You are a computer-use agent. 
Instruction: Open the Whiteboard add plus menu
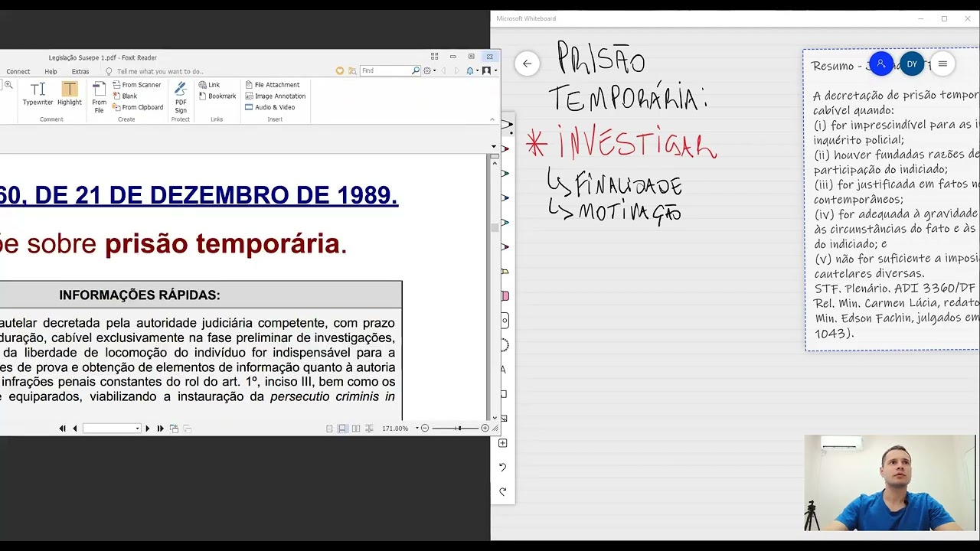[x=503, y=442]
